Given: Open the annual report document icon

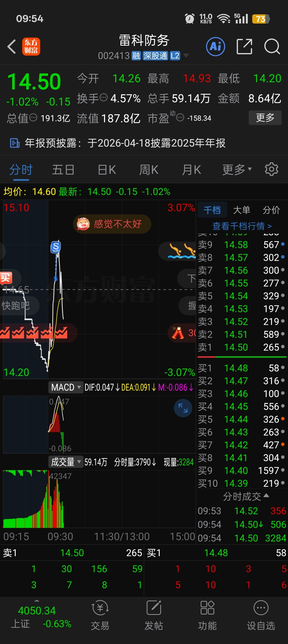Looking at the screenshot, I should point(15,143).
